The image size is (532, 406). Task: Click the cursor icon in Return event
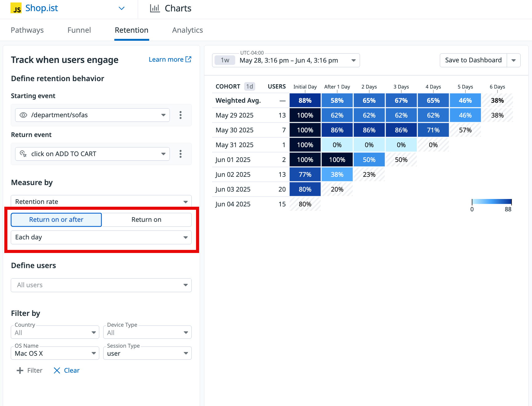click(23, 154)
